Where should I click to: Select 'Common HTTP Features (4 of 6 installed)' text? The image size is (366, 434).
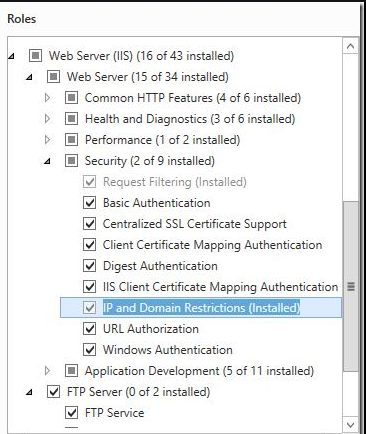[x=193, y=98]
